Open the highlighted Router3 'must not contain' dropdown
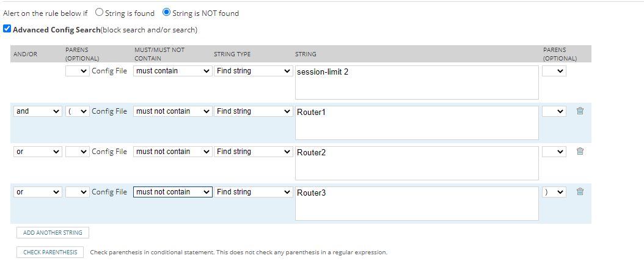The width and height of the screenshot is (644, 269). click(x=172, y=192)
